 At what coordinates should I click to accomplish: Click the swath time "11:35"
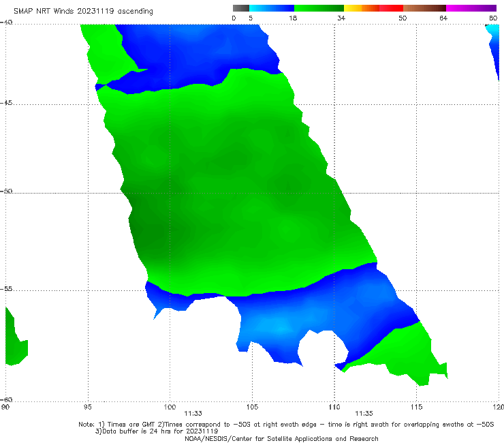pos(364,414)
